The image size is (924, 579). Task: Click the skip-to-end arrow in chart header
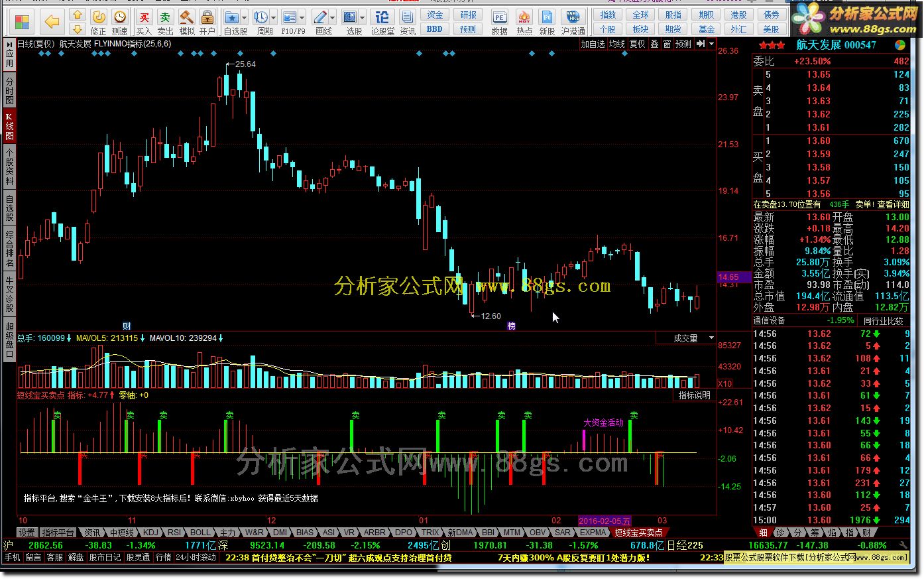[x=700, y=44]
